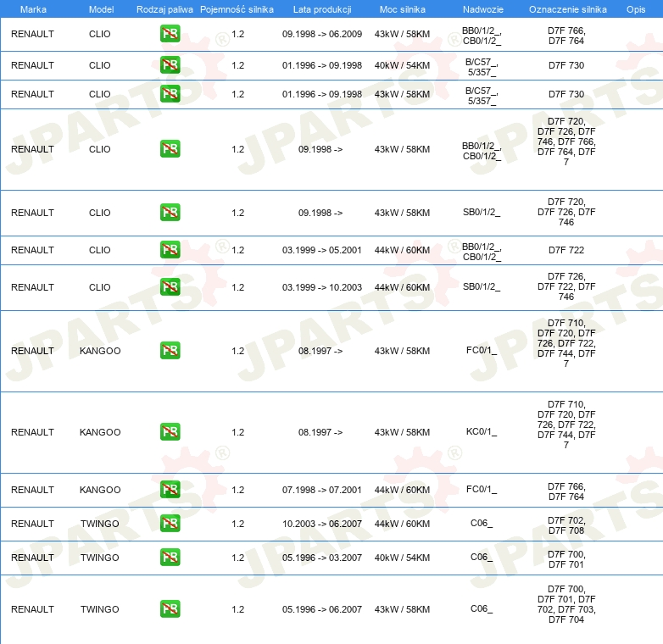The height and width of the screenshot is (644, 663).
Task: Click KANGOO model in the KC0/1_ row
Action: click(100, 432)
